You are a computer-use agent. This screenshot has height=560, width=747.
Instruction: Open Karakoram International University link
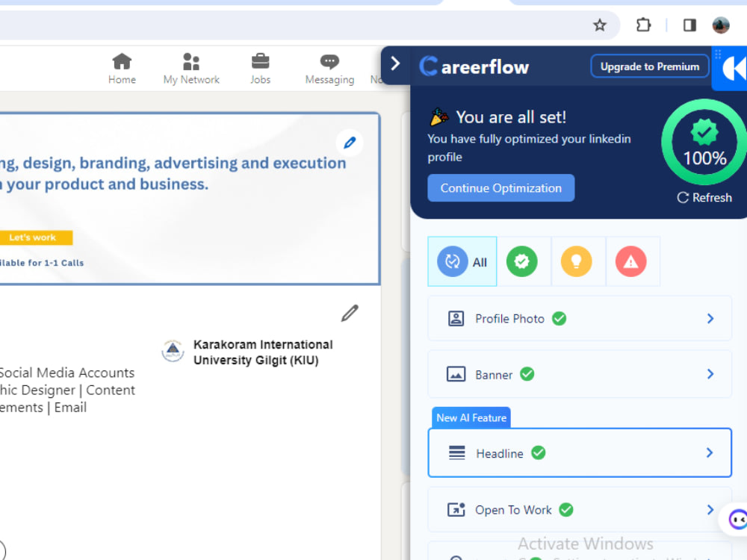point(263,352)
